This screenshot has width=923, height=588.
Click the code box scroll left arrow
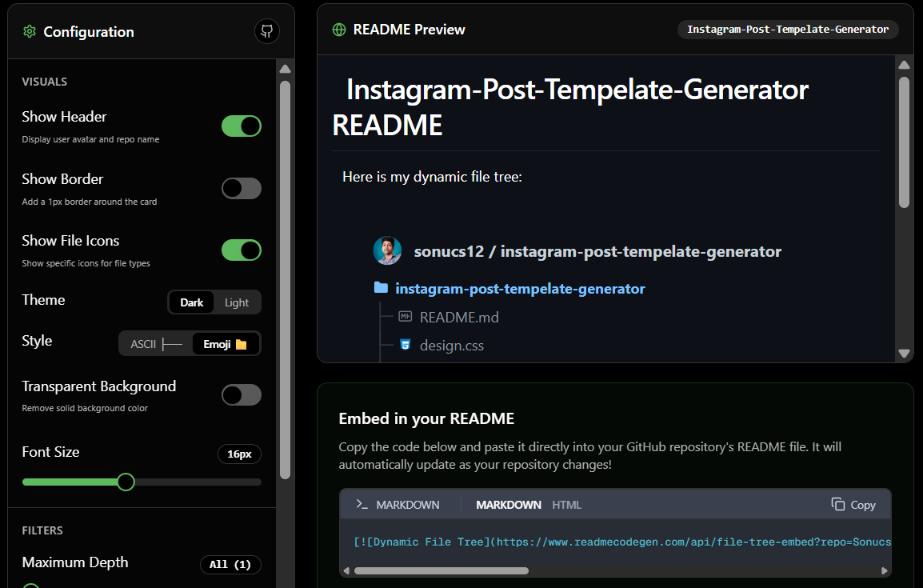[x=346, y=570]
